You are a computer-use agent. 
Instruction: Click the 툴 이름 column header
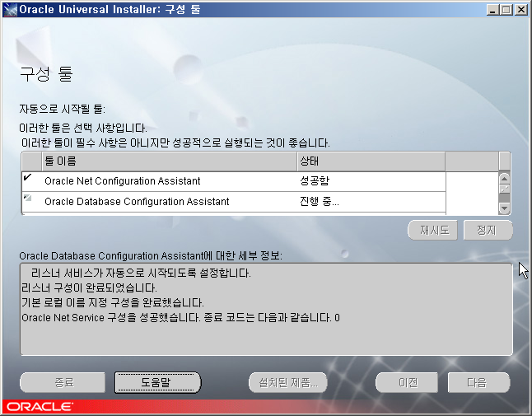(170, 161)
